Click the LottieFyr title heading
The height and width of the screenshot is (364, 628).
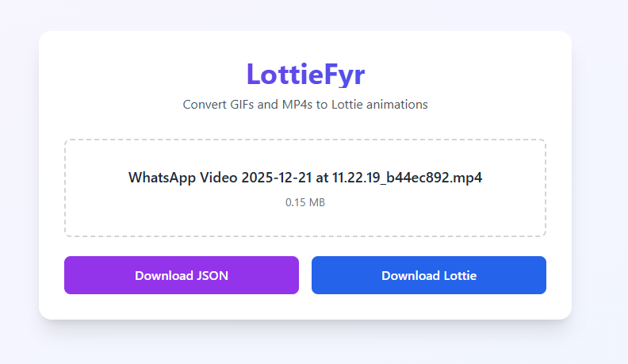pyautogui.click(x=305, y=74)
